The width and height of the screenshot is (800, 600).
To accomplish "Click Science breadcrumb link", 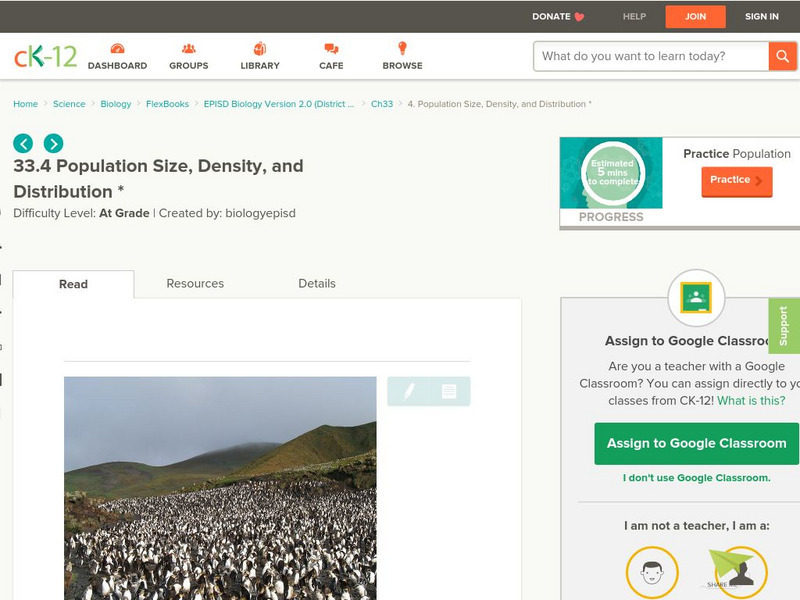I will pyautogui.click(x=69, y=104).
